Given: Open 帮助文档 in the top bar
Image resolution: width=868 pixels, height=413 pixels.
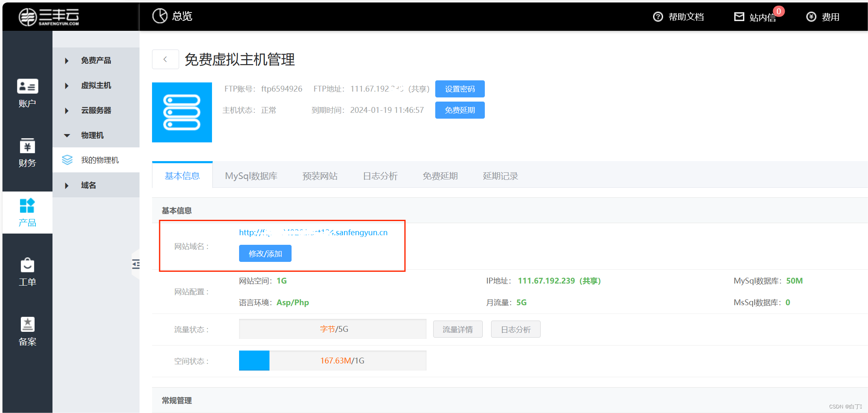Looking at the screenshot, I should click(686, 17).
